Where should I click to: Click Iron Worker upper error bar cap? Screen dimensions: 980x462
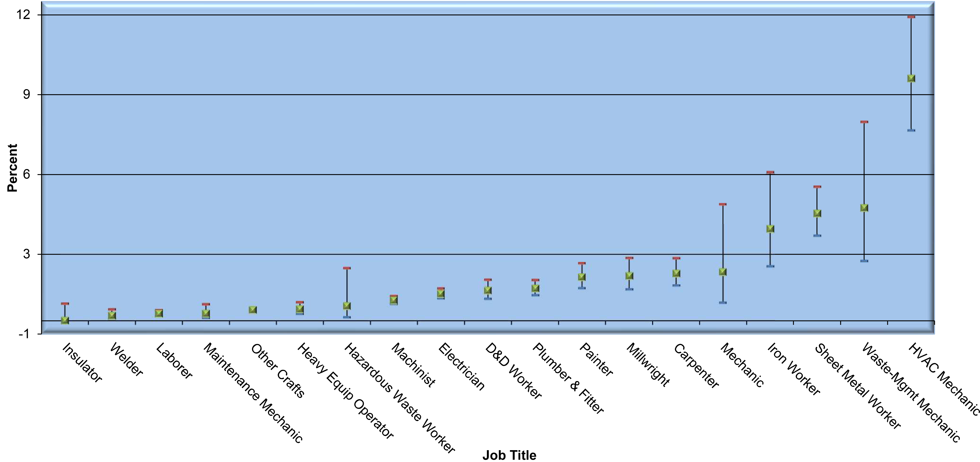click(770, 172)
